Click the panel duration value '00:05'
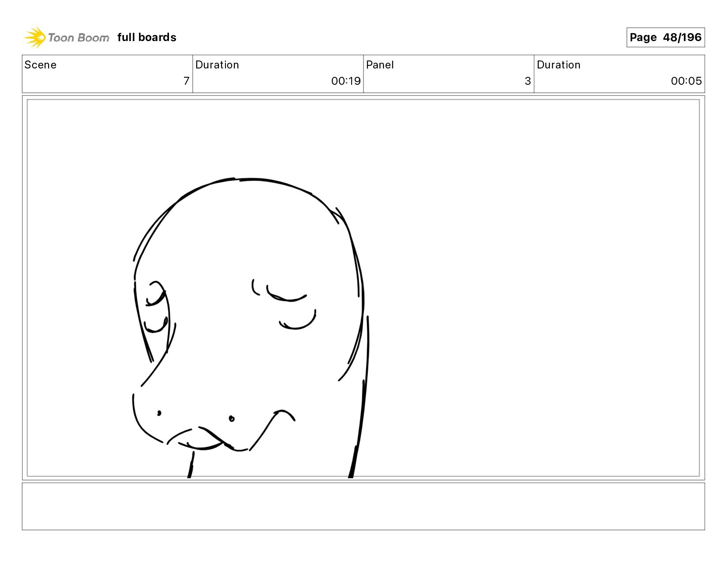 [x=686, y=81]
